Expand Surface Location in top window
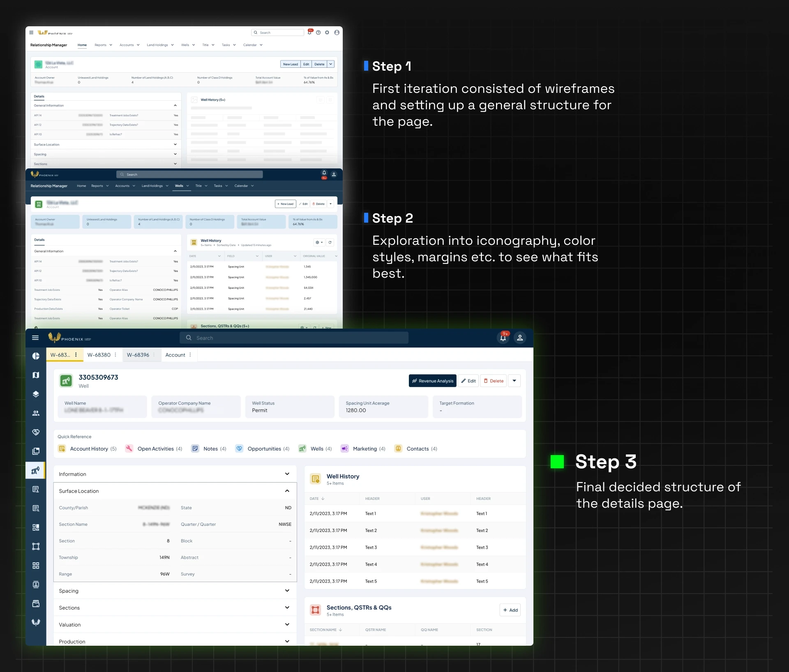This screenshot has height=672, width=789. [x=106, y=145]
